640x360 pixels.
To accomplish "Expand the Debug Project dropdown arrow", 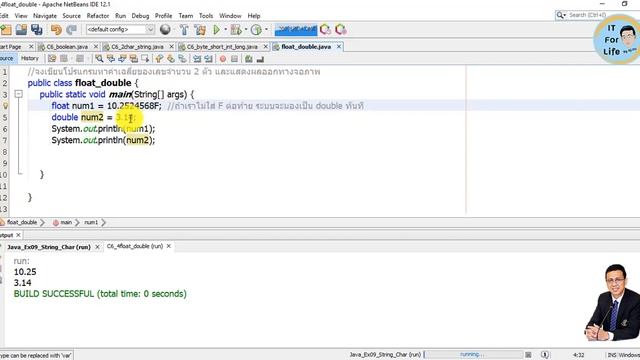I will point(246,29).
